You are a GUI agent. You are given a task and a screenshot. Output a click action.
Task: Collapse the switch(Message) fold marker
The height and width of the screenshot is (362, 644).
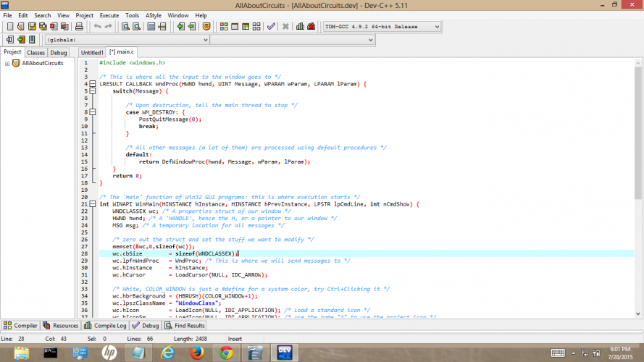(93, 91)
